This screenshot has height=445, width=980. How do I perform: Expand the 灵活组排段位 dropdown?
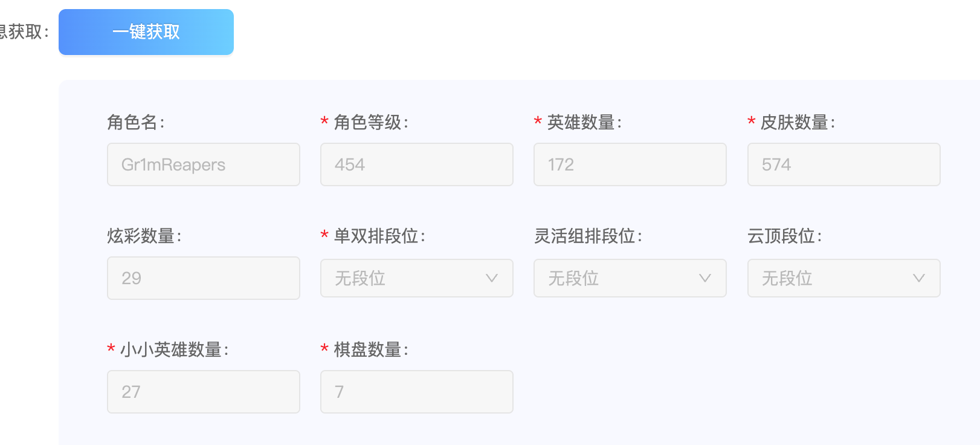click(x=630, y=278)
